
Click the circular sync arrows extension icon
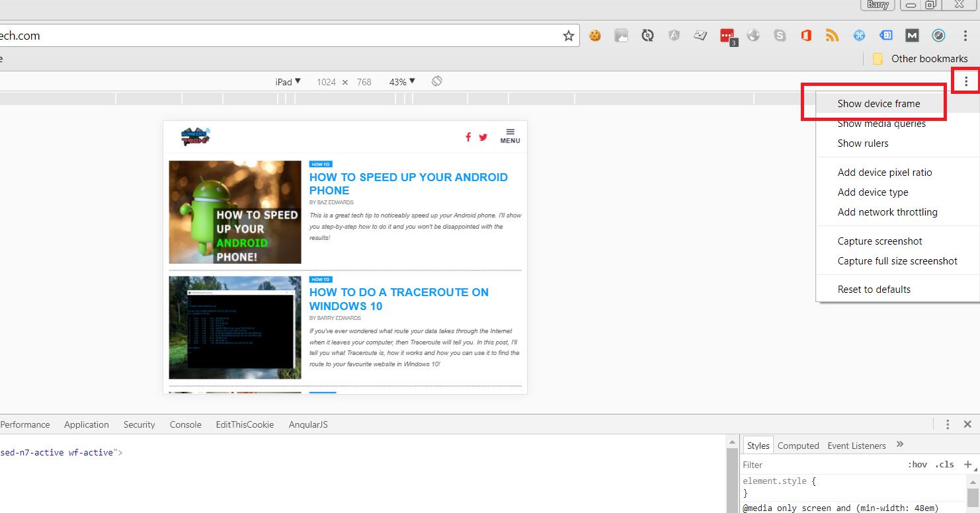(x=648, y=36)
